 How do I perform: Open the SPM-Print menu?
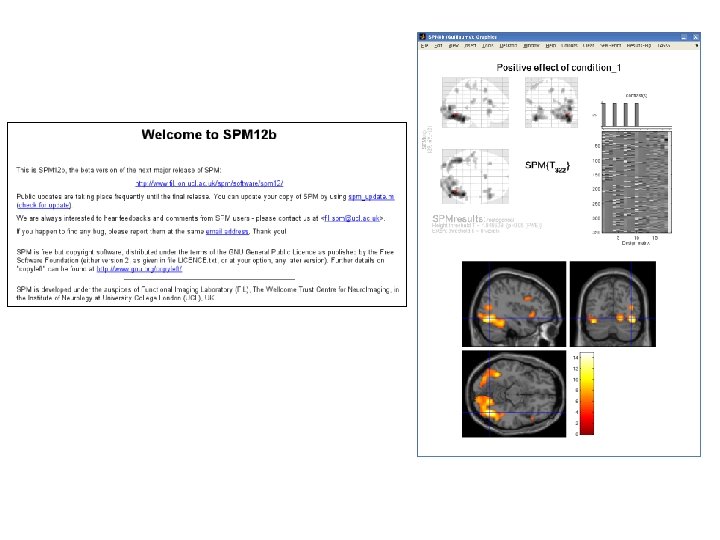click(x=611, y=45)
